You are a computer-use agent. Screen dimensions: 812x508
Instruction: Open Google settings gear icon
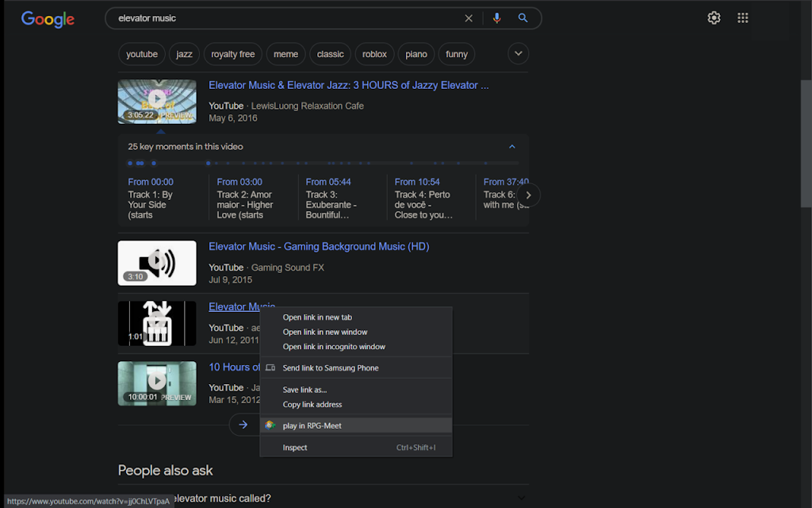click(714, 17)
